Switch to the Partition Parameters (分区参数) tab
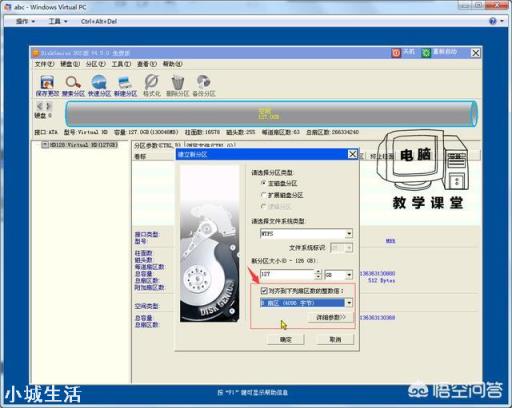The image size is (512, 408). [x=157, y=146]
